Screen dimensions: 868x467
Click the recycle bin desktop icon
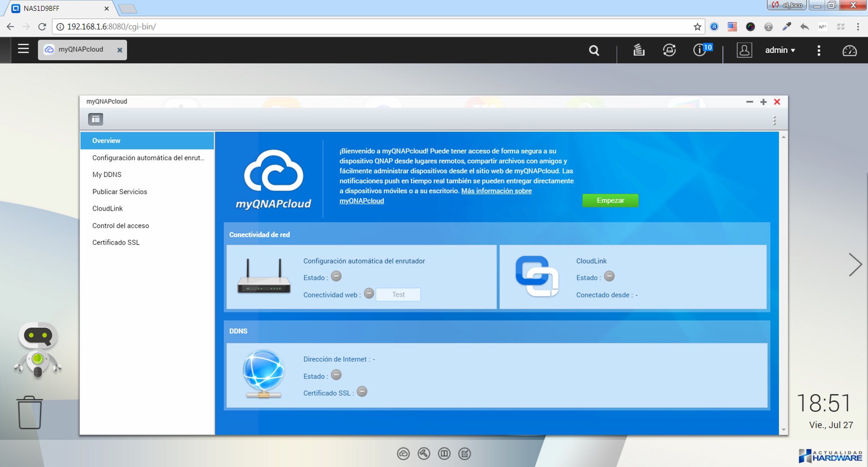point(30,412)
